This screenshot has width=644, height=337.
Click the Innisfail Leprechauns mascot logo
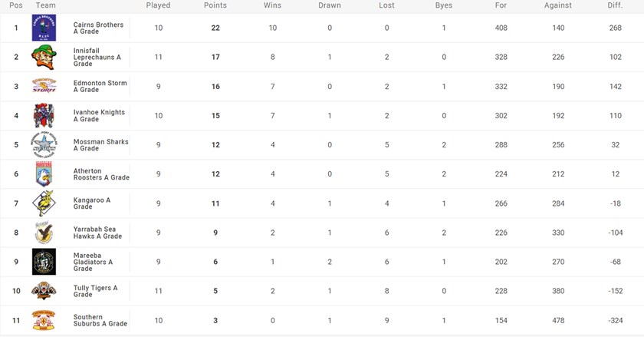43,58
